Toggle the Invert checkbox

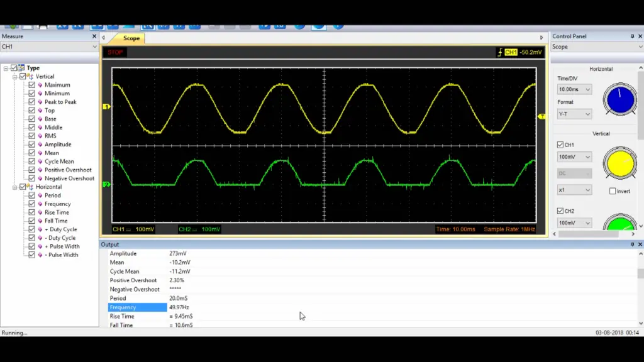(613, 191)
